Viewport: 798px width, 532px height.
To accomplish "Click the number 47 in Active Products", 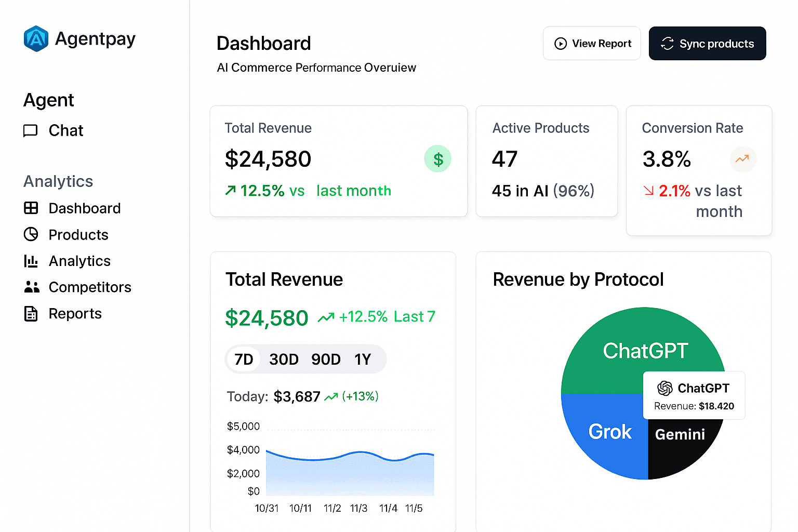I will point(505,159).
